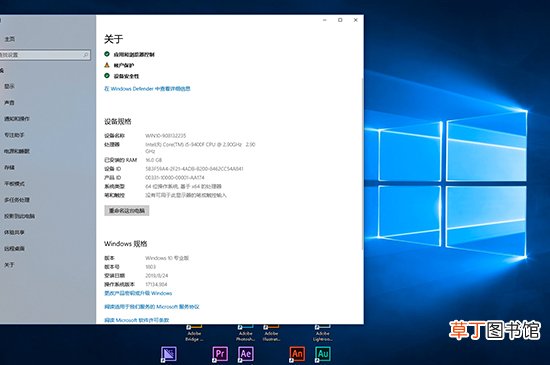Open Adobe Premiere Pro desktop shortcut

click(x=220, y=354)
